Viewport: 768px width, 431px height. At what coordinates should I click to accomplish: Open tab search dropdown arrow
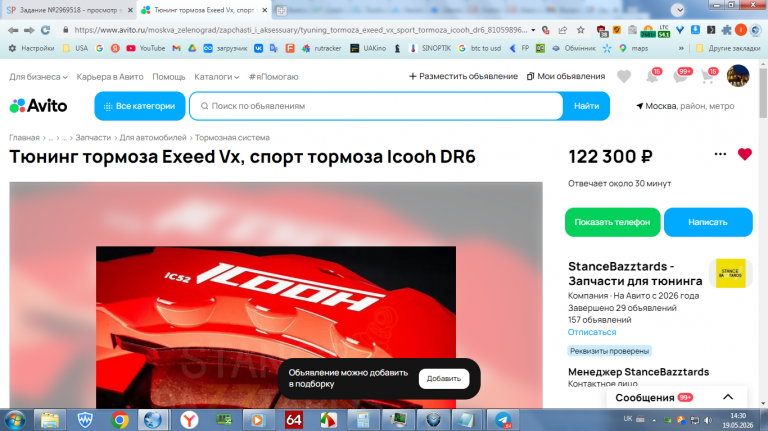coord(678,10)
